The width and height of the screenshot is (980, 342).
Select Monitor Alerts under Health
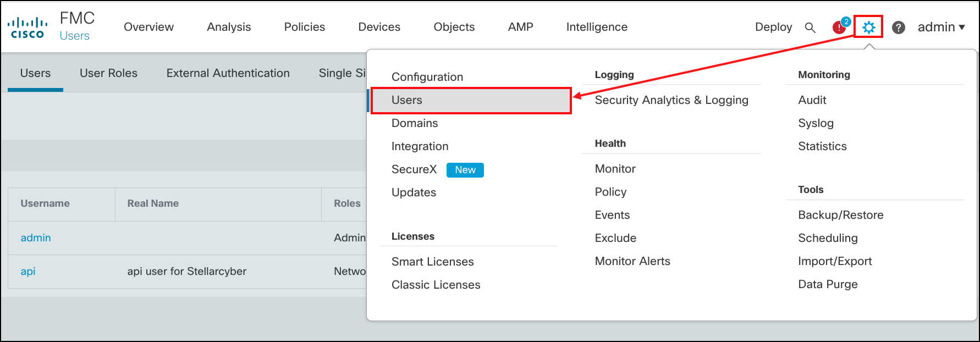pyautogui.click(x=632, y=261)
